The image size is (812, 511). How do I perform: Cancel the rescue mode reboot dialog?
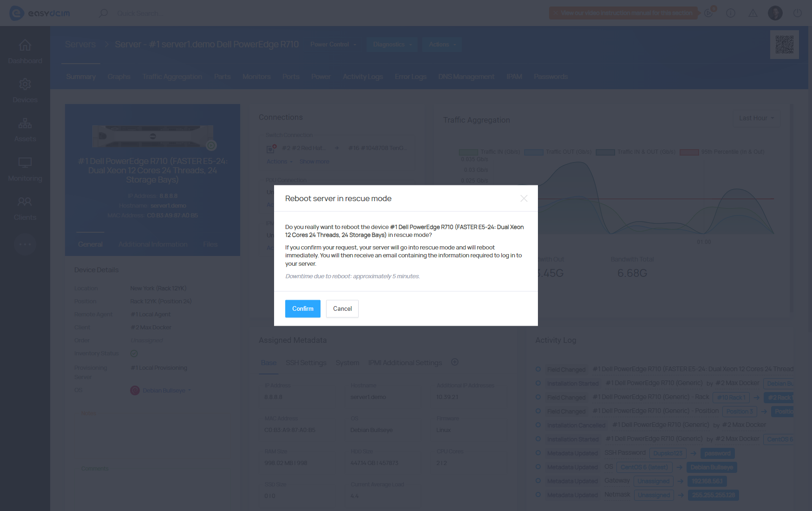[x=342, y=308]
